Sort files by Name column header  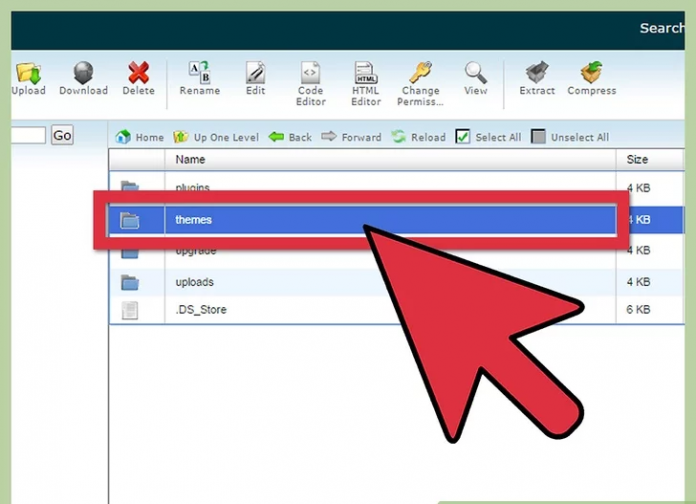tap(190, 160)
